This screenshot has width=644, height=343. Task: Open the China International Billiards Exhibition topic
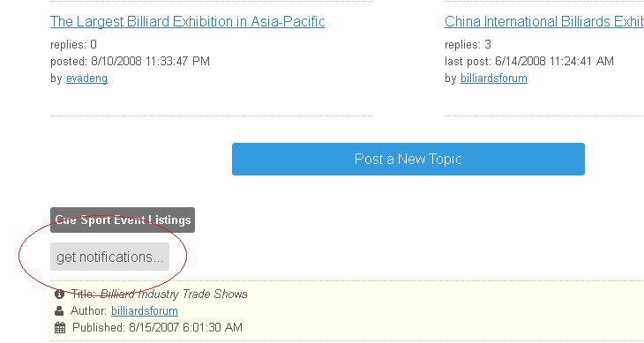click(544, 21)
